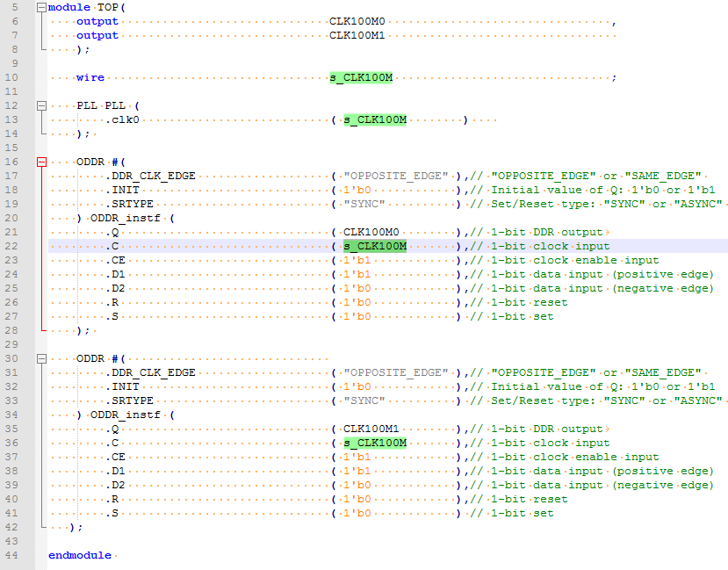Click line number 44 in the margin
Viewport: 728px width, 570px height.
12,555
